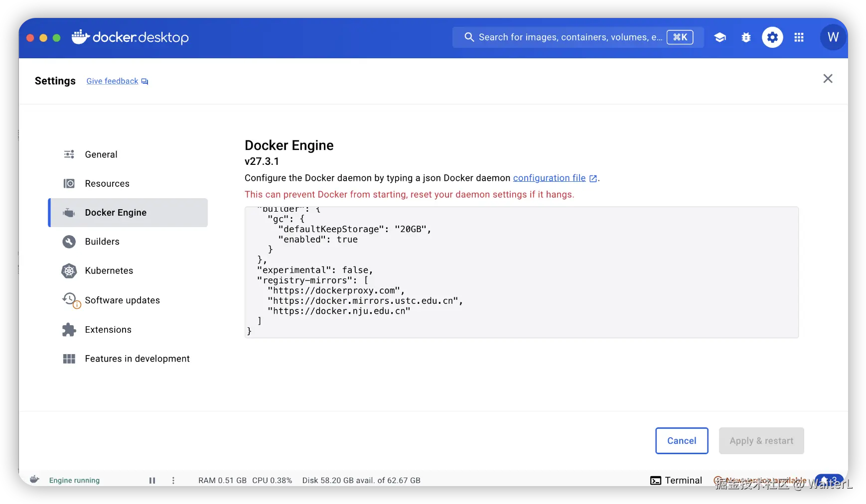Click the "defaultKeepStorage": "20GB" line
This screenshot has width=866, height=504.
354,229
